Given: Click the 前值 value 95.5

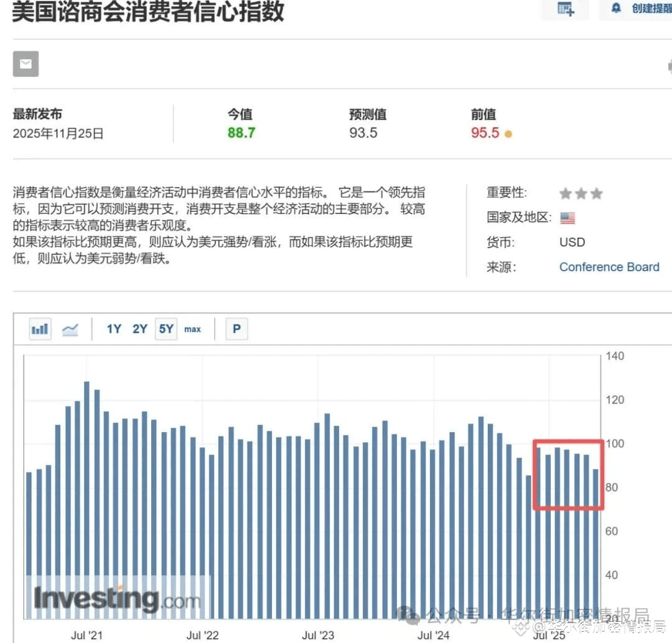Looking at the screenshot, I should point(484,132).
